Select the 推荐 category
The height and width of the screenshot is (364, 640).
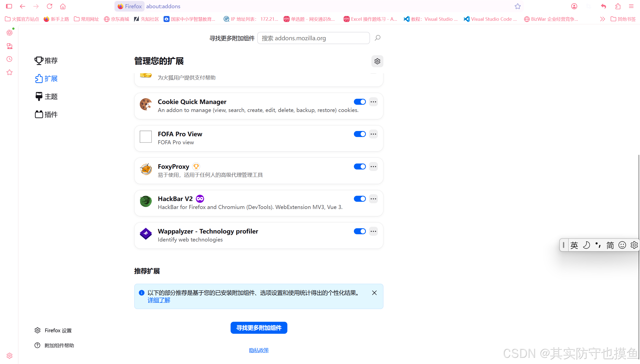[x=46, y=60]
